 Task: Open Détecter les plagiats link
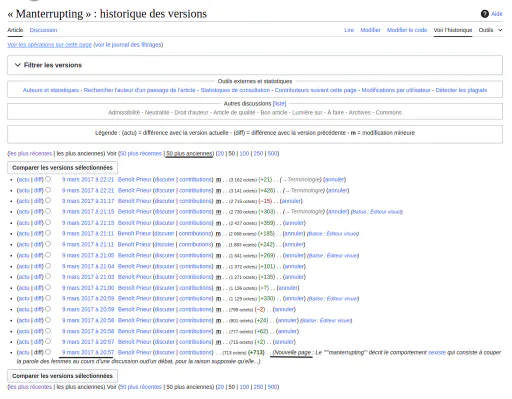coord(461,90)
